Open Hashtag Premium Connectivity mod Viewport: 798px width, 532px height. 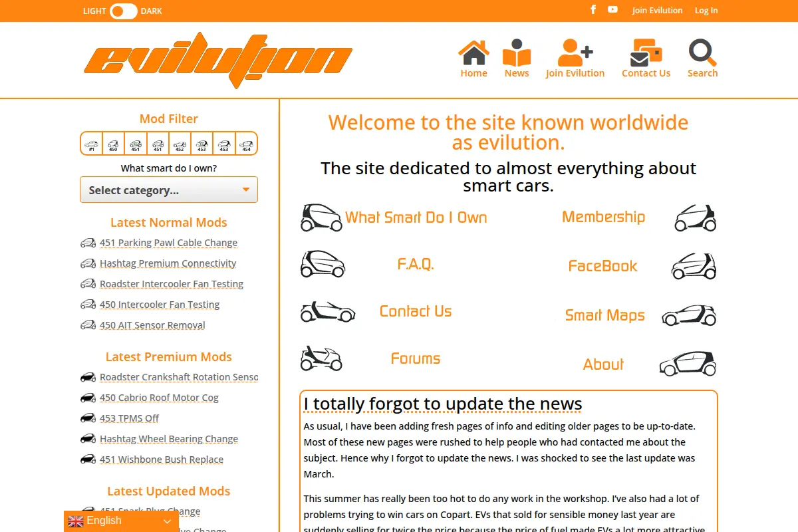point(168,263)
